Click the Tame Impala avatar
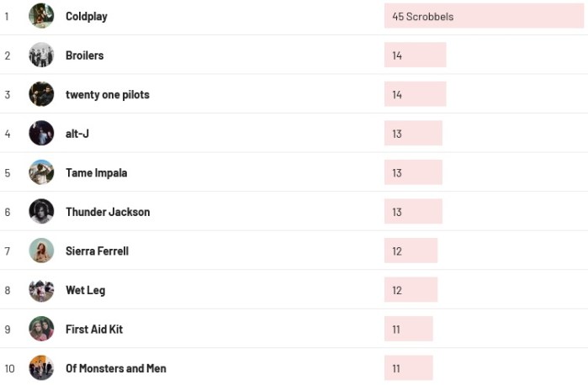Screen dimensions: 588x385 tap(41, 172)
